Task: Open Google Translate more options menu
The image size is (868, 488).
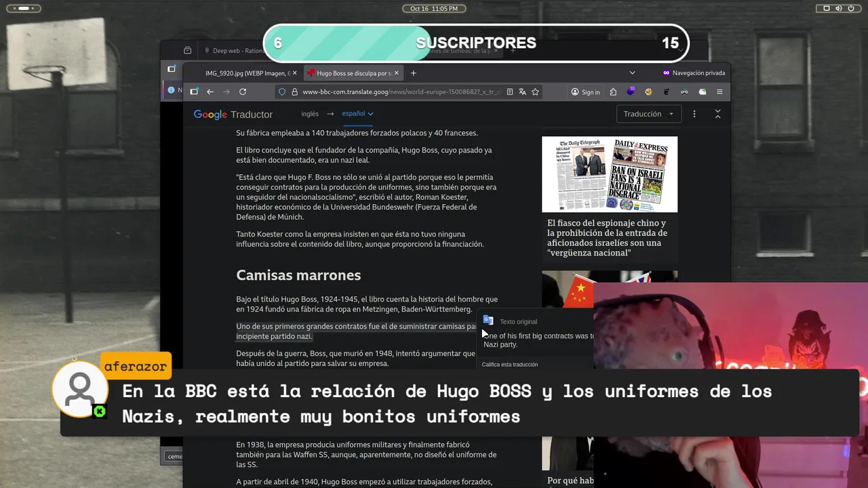Action: point(694,114)
